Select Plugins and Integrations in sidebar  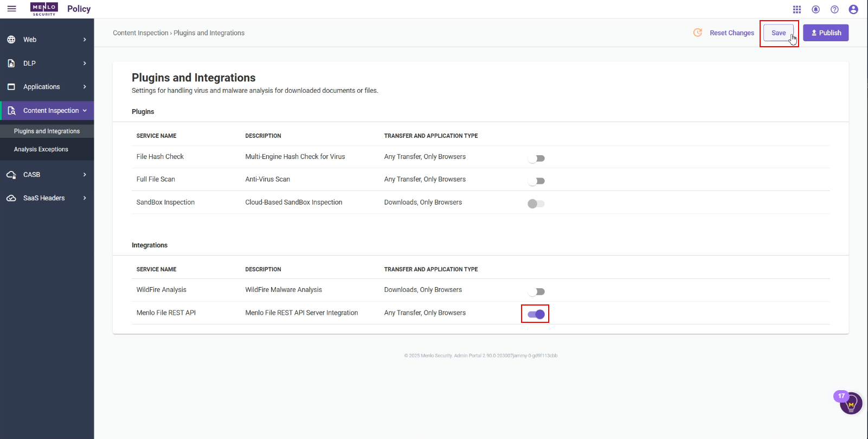tap(47, 131)
